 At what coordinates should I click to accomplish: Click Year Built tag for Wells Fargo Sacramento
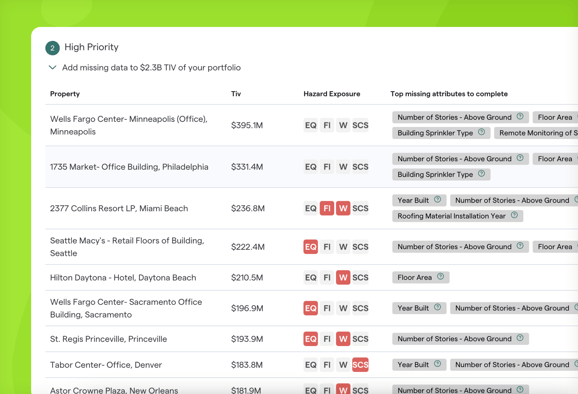point(419,308)
